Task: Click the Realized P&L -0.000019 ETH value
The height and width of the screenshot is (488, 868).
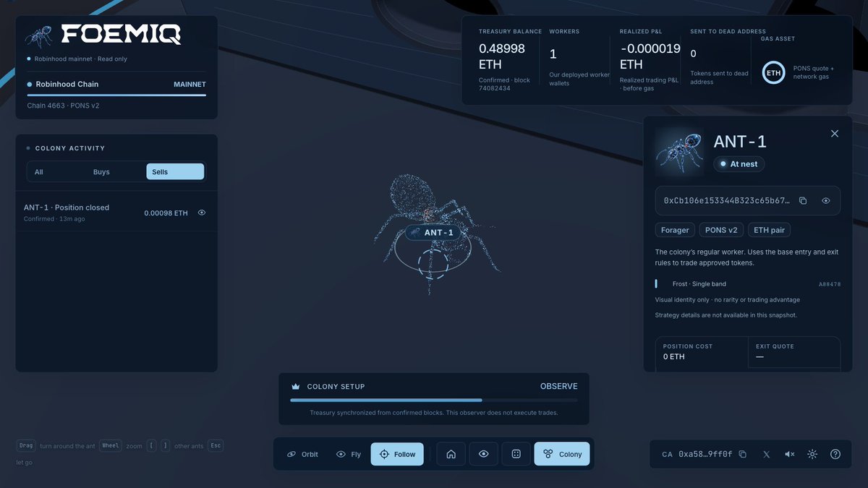Action: tap(650, 56)
